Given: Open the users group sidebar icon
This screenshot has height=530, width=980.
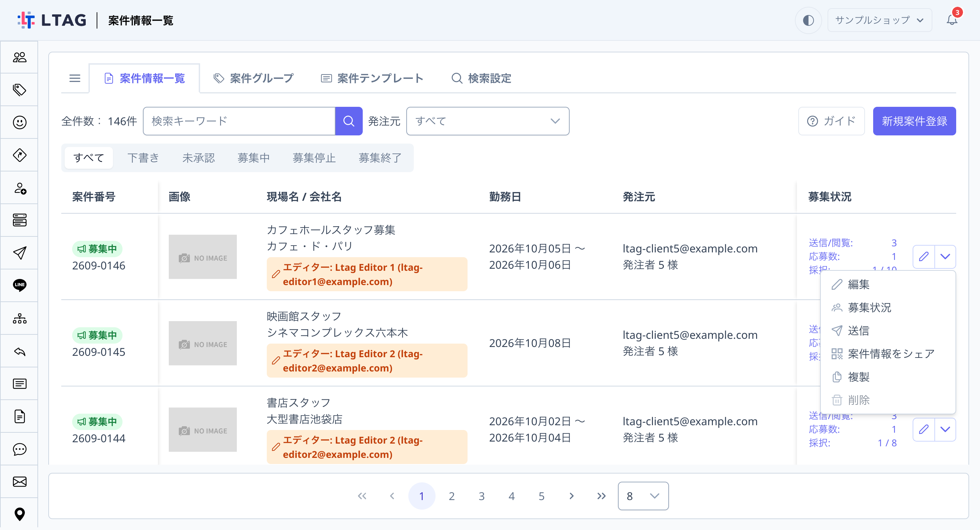Looking at the screenshot, I should click(19, 57).
